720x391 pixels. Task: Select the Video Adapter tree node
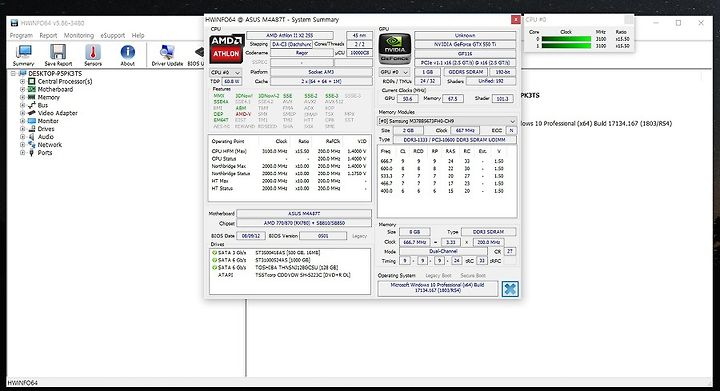[57, 113]
